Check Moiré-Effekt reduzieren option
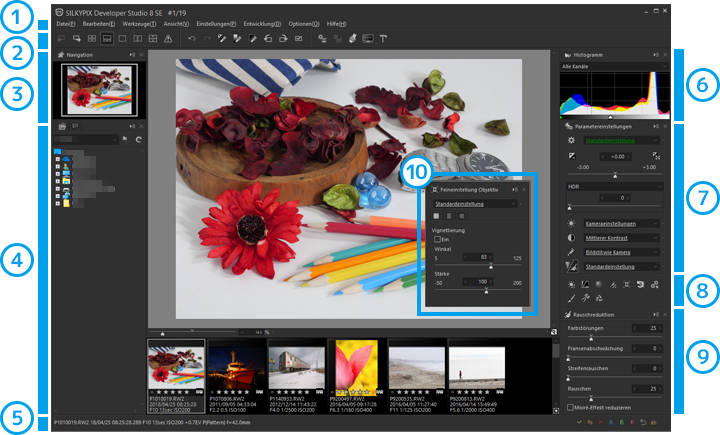Screen dimensions: 720x435 568,408
